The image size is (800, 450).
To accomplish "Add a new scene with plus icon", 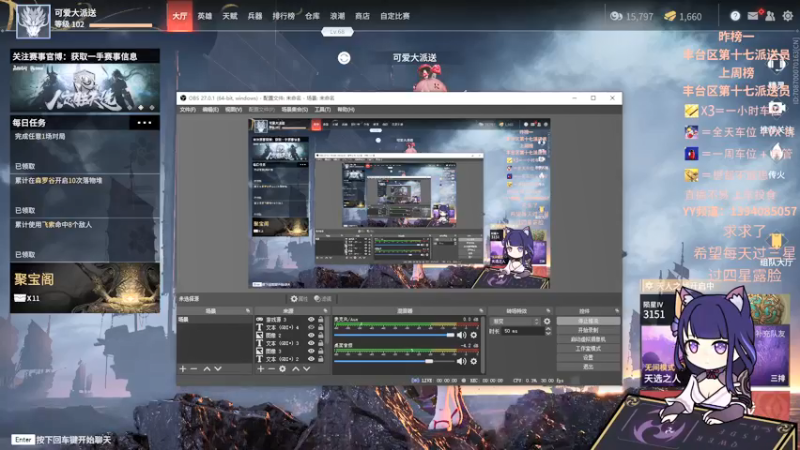I will pos(183,368).
